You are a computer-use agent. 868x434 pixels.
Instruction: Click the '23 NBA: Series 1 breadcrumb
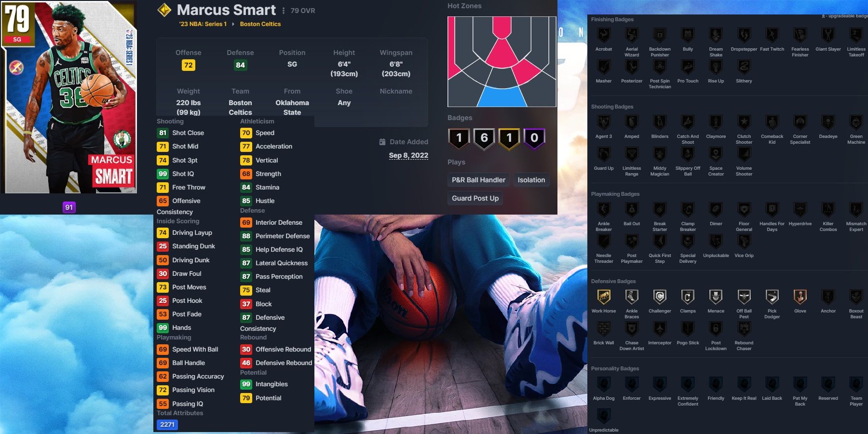pyautogui.click(x=203, y=24)
